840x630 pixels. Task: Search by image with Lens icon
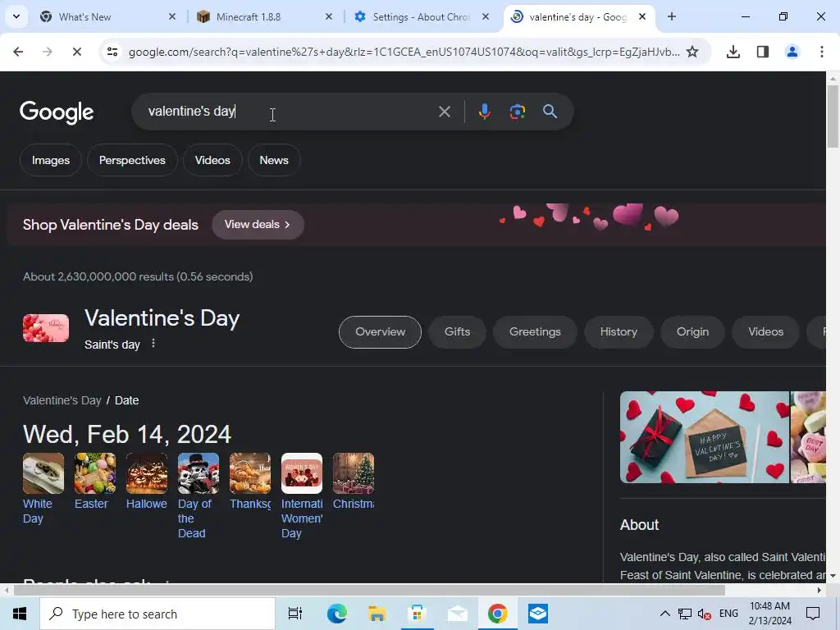pos(517,112)
